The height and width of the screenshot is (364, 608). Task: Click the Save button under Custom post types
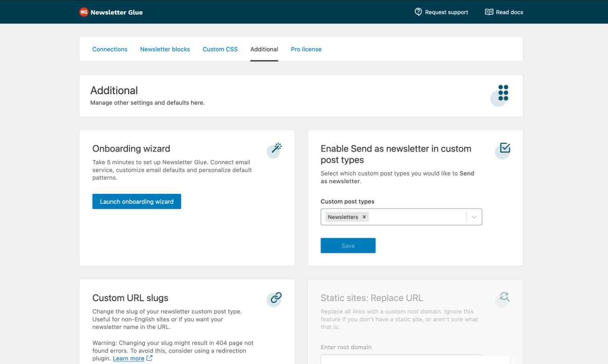click(348, 246)
